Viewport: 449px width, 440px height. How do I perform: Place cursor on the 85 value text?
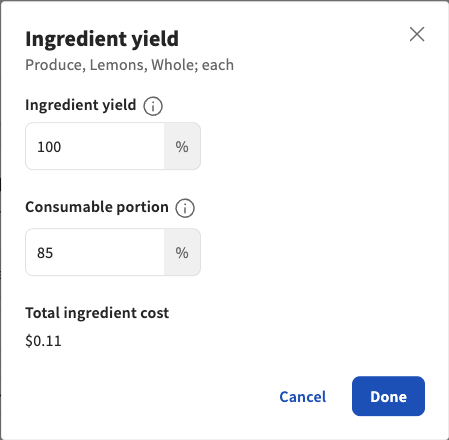45,253
